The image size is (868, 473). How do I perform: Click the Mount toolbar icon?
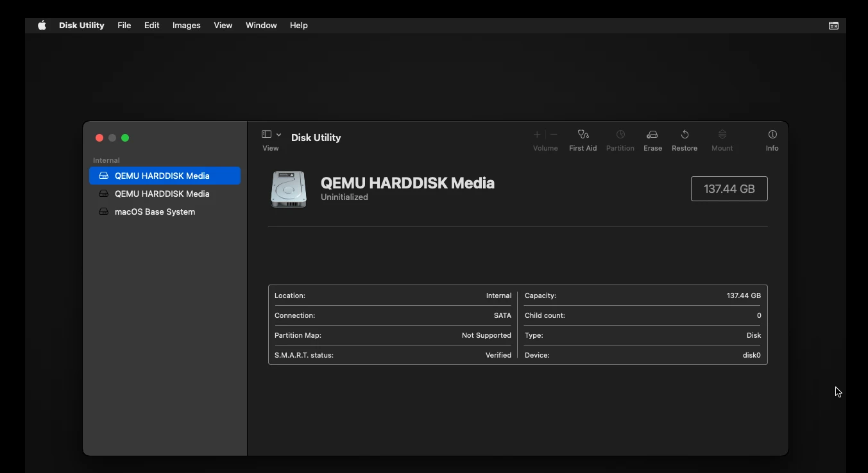pyautogui.click(x=722, y=135)
